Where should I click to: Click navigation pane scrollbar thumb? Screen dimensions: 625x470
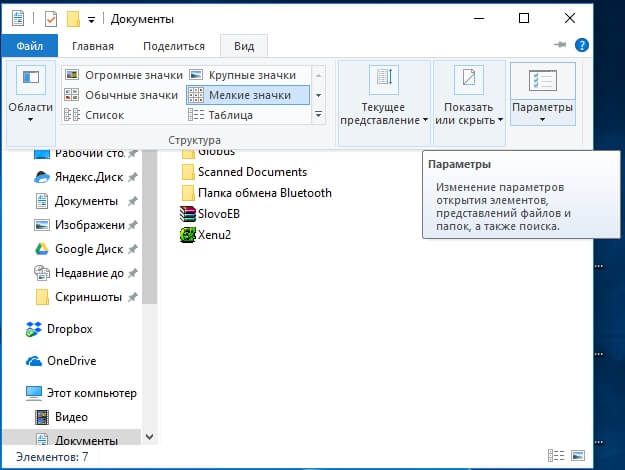tap(149, 227)
